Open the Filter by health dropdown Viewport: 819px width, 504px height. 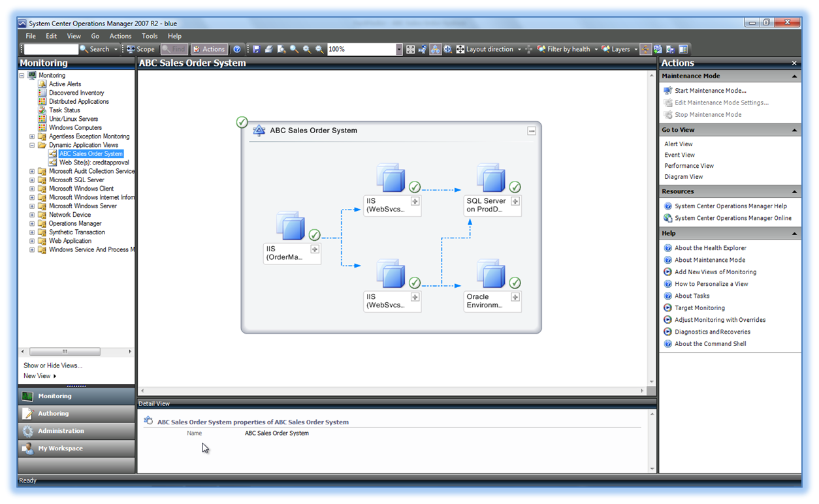[596, 49]
